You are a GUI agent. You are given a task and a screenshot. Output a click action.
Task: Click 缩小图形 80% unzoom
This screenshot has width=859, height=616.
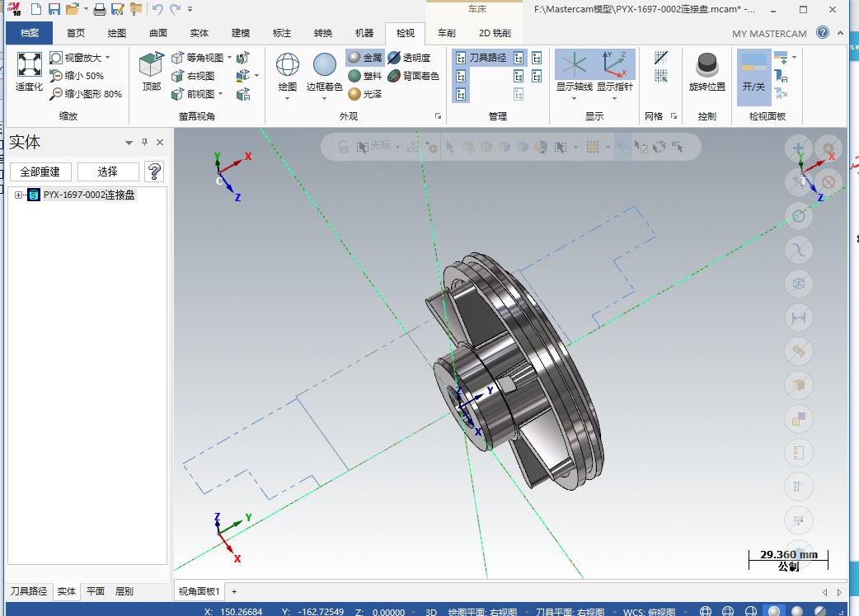pyautogui.click(x=86, y=94)
